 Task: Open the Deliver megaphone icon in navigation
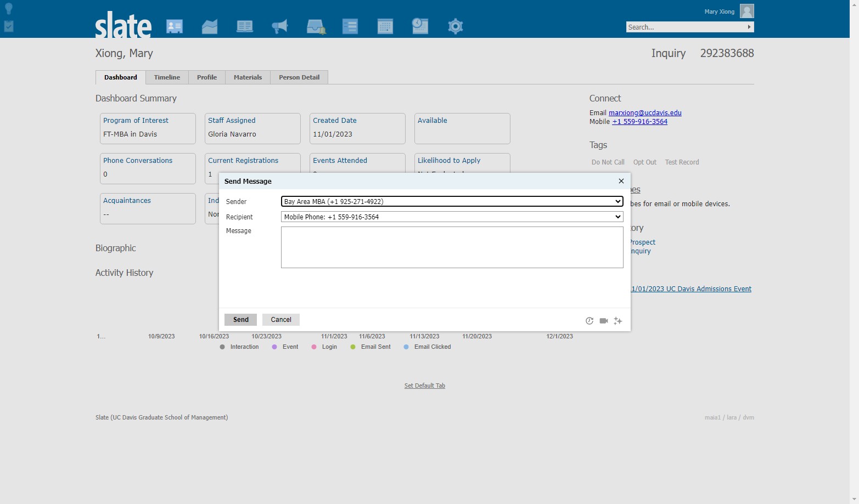tap(280, 26)
